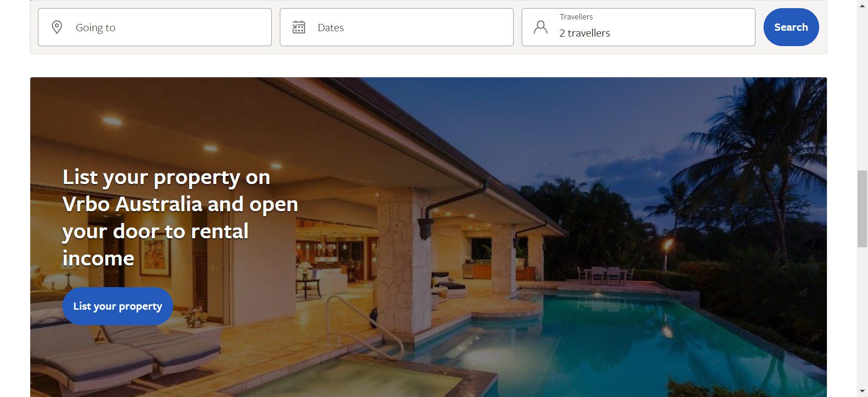Click the calendar icon beside Dates
Screen dimensions: 868x397
pos(299,27)
